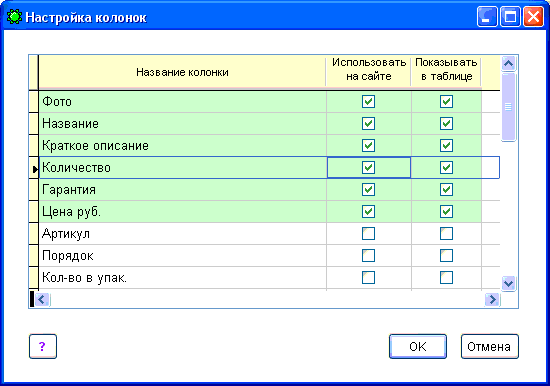Maximize the Настройка колонок window
This screenshot has height=386, width=550.
coord(510,16)
